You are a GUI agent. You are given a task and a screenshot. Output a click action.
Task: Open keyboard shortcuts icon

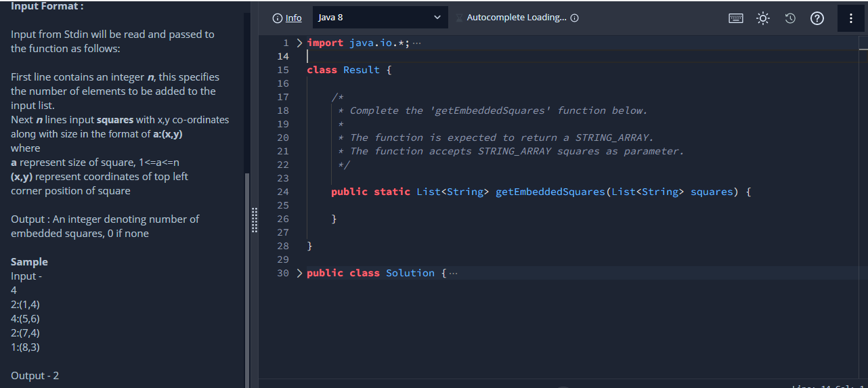point(735,18)
